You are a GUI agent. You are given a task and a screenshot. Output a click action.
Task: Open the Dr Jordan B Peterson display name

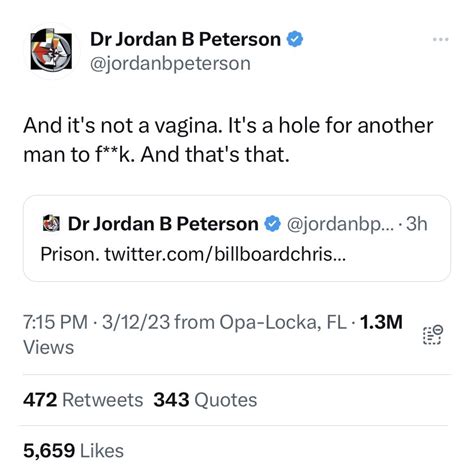pyautogui.click(x=185, y=39)
